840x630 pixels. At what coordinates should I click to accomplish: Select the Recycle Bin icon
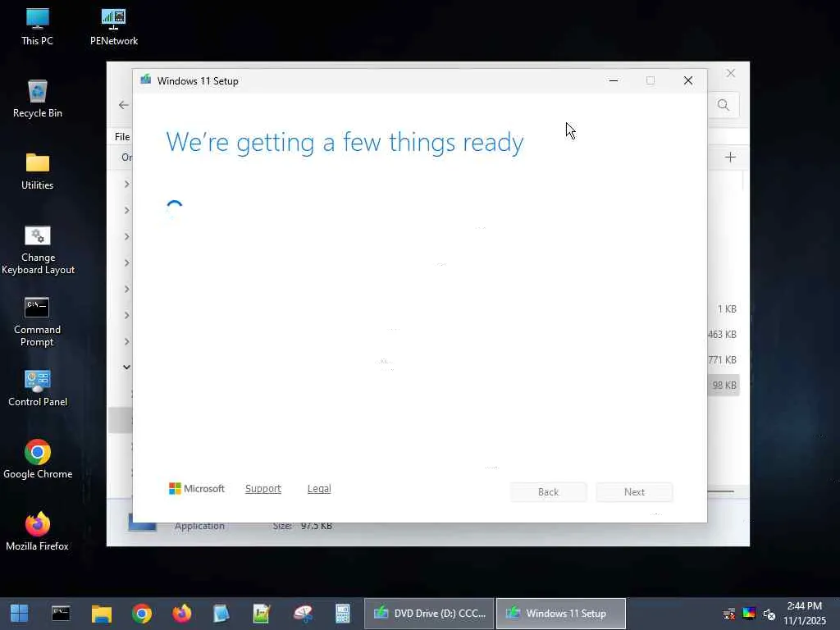pyautogui.click(x=38, y=99)
